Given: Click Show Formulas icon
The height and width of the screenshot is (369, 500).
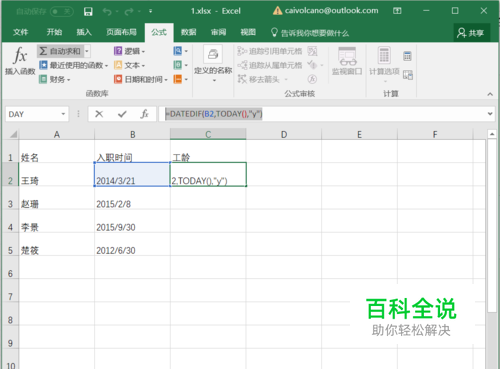Looking at the screenshot, I should (x=312, y=51).
